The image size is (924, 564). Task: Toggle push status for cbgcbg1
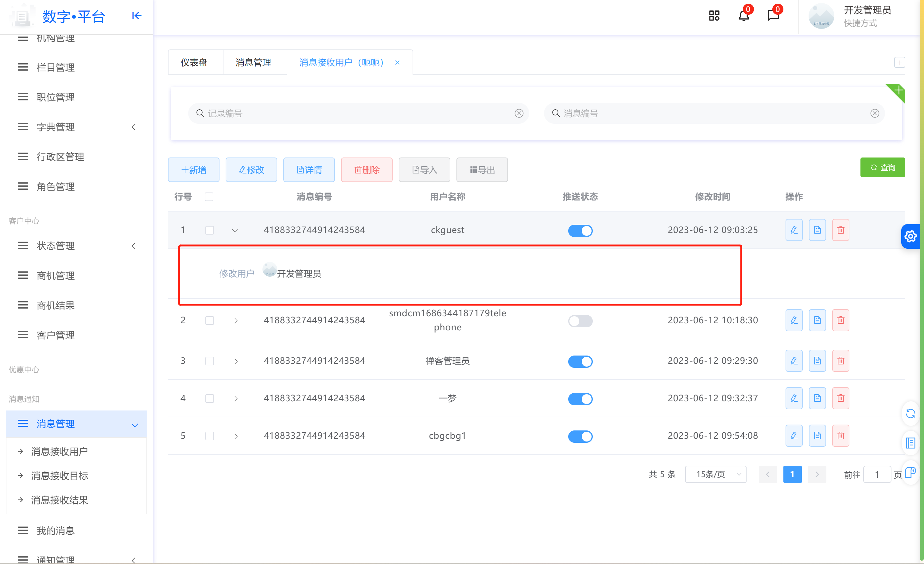pos(580,437)
